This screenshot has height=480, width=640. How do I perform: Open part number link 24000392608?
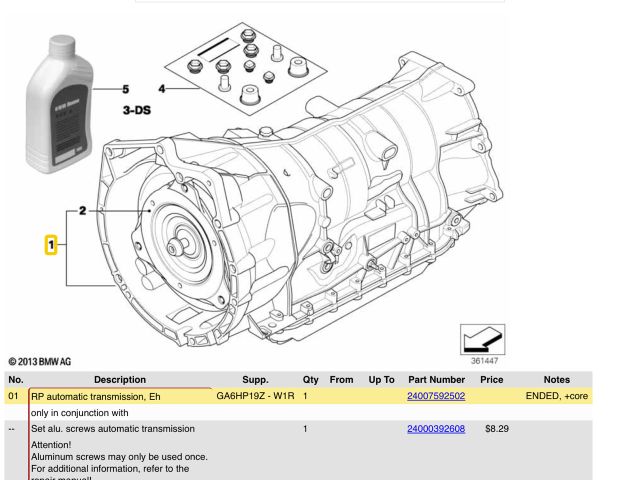(435, 429)
